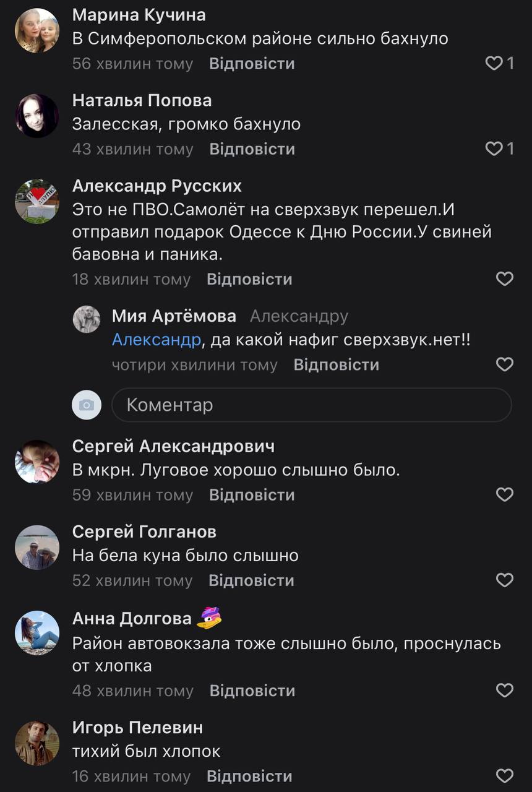532x792 pixels.
Task: Open Анна Долгова's profile name
Action: tap(132, 619)
